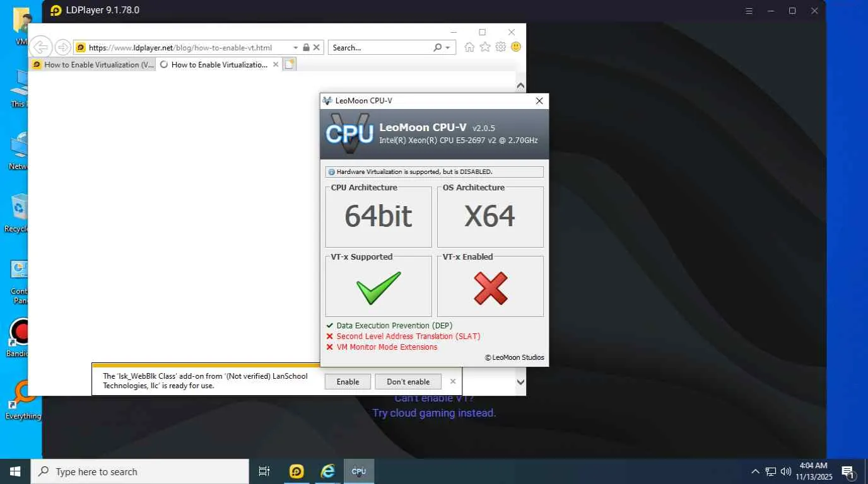868x484 pixels.
Task: Click the large CPU-V logo in LeoMoon header
Action: [350, 133]
